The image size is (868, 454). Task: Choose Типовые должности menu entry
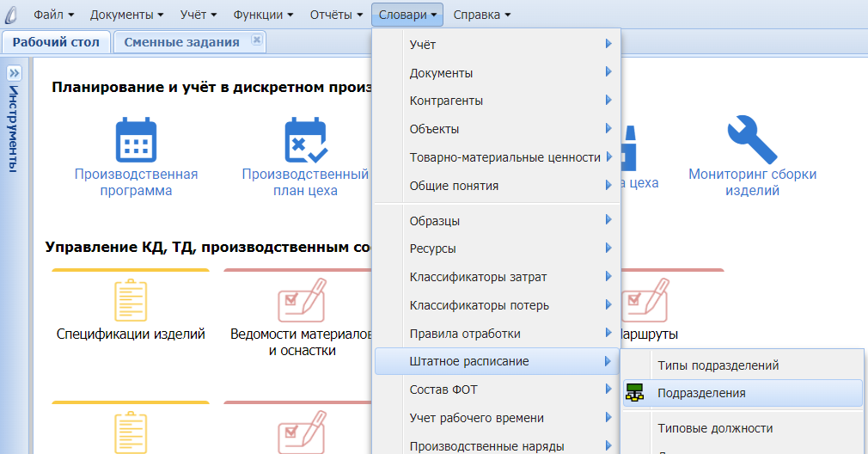click(715, 428)
